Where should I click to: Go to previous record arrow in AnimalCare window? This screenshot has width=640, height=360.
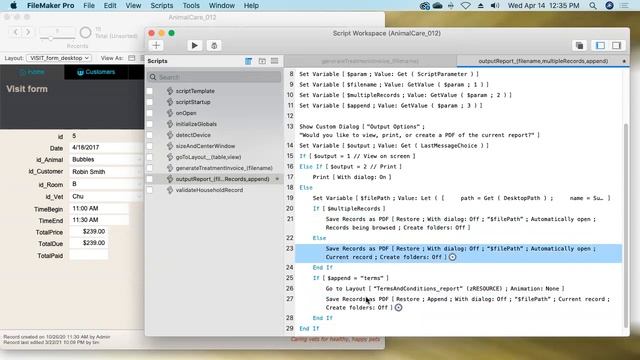coord(16,31)
